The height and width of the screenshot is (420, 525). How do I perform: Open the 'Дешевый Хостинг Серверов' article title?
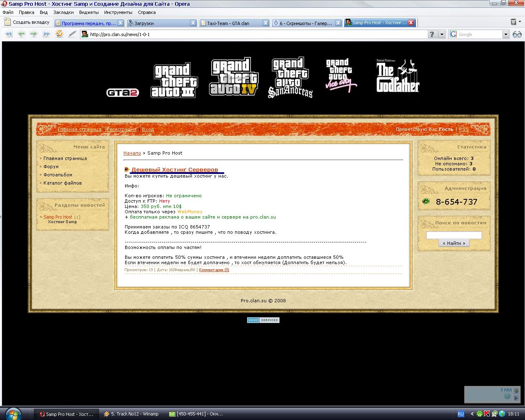(175, 169)
